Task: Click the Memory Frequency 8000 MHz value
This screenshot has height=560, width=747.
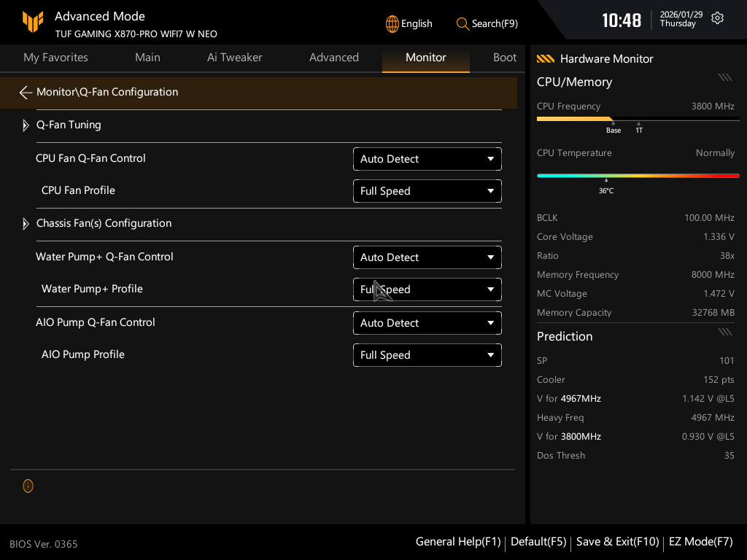Action: (713, 275)
